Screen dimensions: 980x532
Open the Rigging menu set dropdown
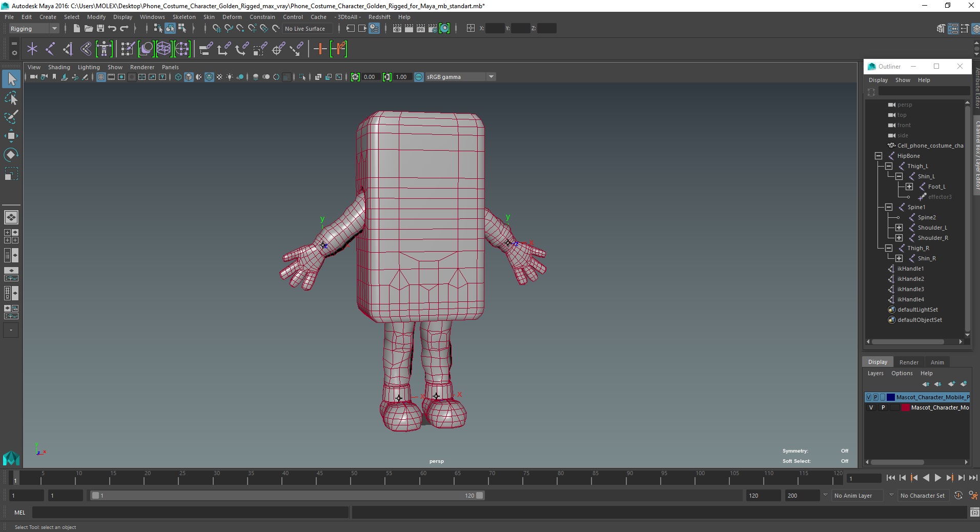tap(34, 29)
